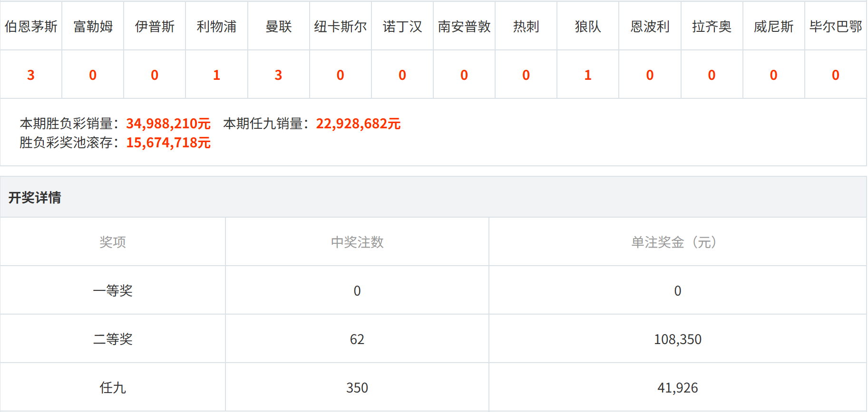Click the 胜负彩奖池滚存 label
Viewport: 868px width, 412px height.
[69, 143]
